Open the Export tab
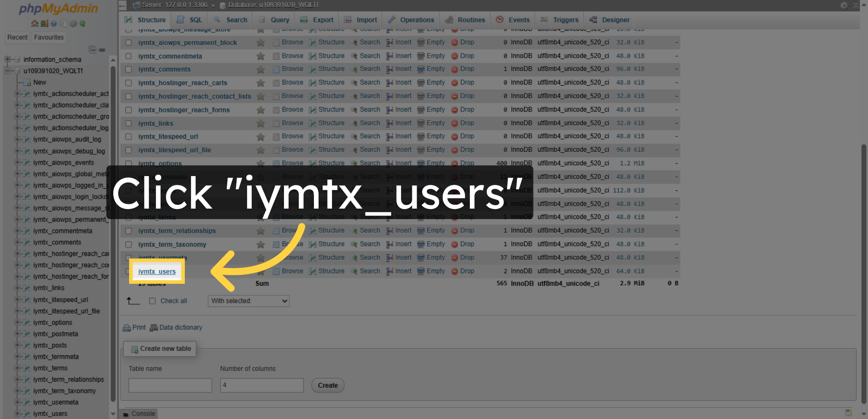Viewport: 868px width, 419px height. tap(317, 20)
